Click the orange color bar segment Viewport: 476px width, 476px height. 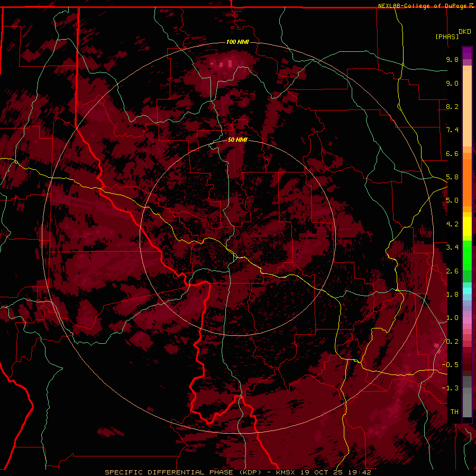467,182
